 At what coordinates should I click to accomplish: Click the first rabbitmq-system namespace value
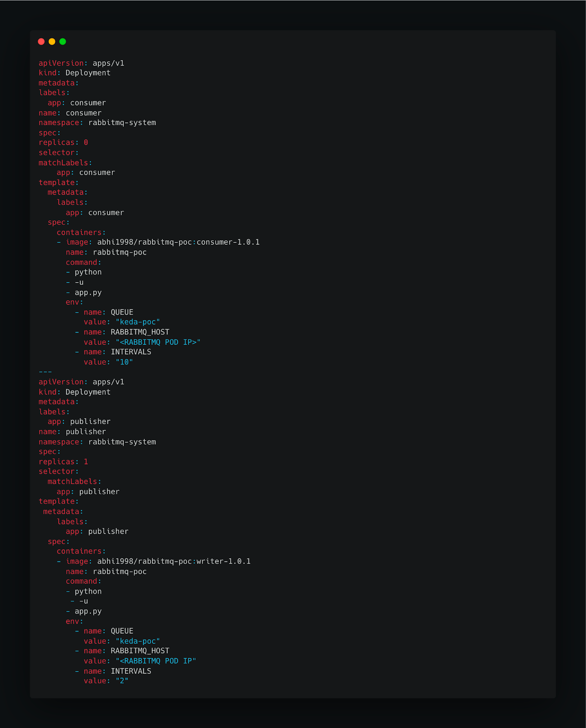(x=122, y=123)
